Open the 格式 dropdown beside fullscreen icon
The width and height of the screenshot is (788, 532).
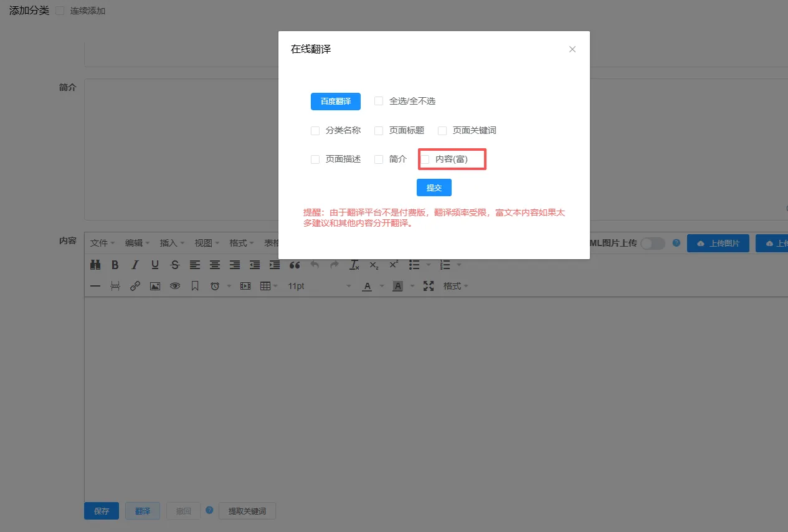pos(455,286)
